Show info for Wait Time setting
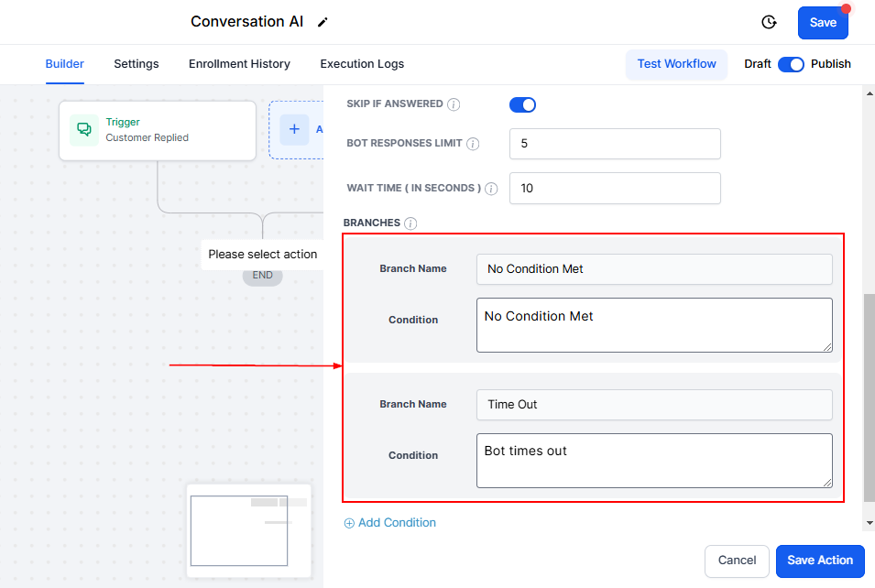875x588 pixels. [x=491, y=189]
